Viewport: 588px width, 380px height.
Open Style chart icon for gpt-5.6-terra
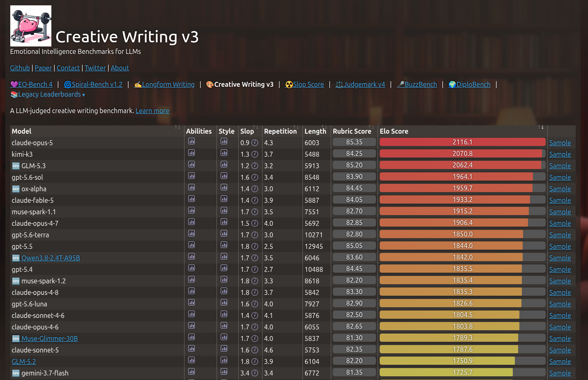(224, 234)
